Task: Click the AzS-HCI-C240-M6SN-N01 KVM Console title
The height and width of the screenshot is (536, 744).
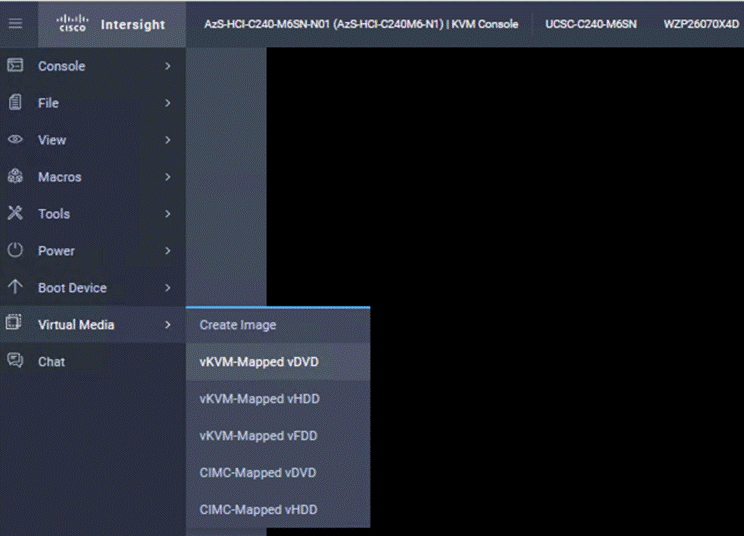Action: click(x=361, y=24)
